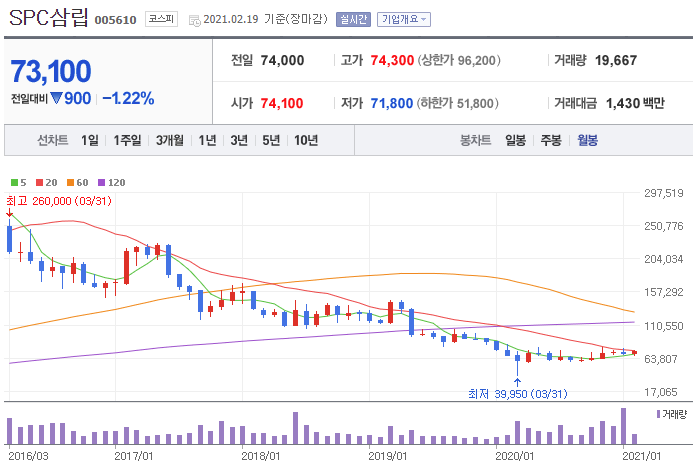Click the stock code 005610
Viewport: 693px width, 469px height.
pos(115,20)
